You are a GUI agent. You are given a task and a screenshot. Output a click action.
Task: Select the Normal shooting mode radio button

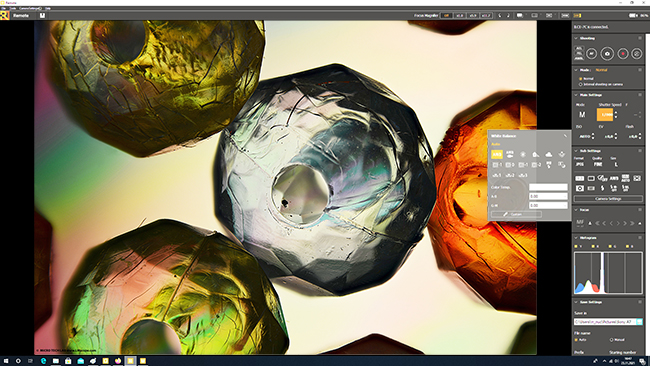pos(581,78)
